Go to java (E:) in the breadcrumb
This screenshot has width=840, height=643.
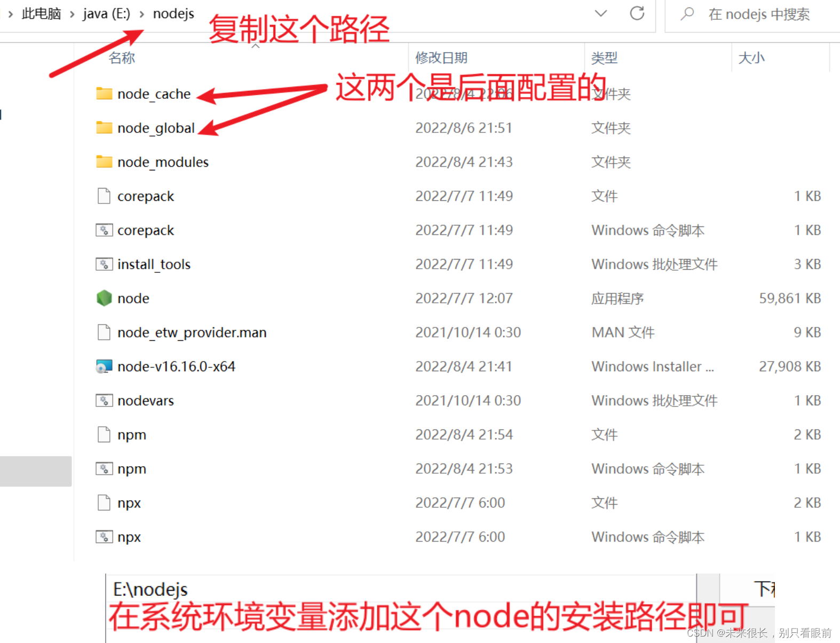107,13
